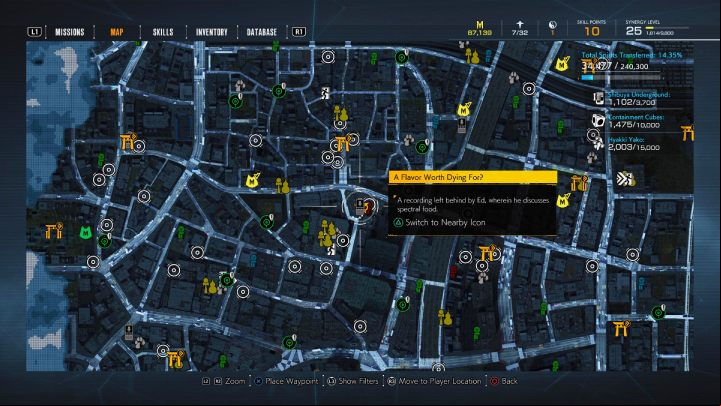
Task: Select the torii gate on the map's bottom edge
Action: tap(175, 359)
